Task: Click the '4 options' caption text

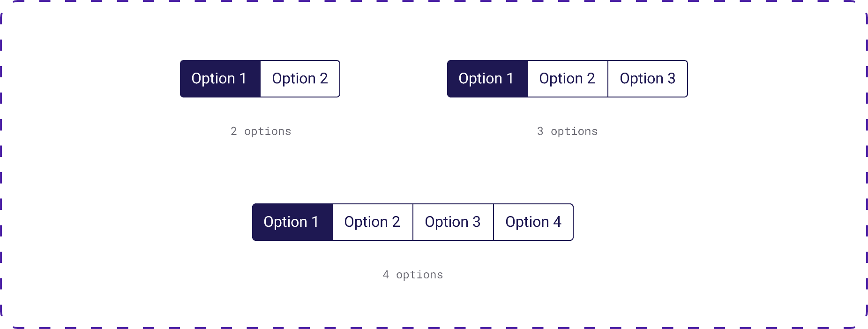Action: point(413,275)
